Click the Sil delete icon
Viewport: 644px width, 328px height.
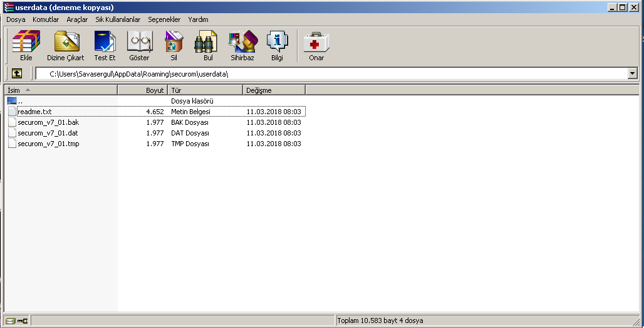[174, 41]
